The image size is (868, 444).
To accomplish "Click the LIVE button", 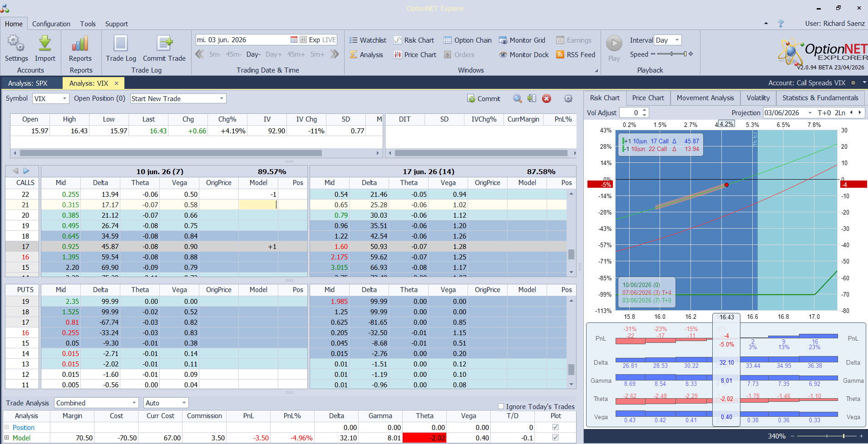I will click(x=329, y=40).
